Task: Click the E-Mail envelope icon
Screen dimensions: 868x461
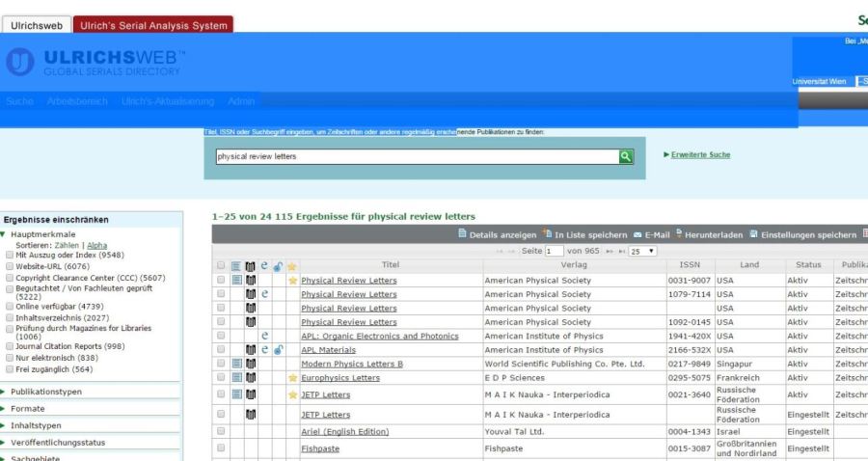Action: [637, 234]
